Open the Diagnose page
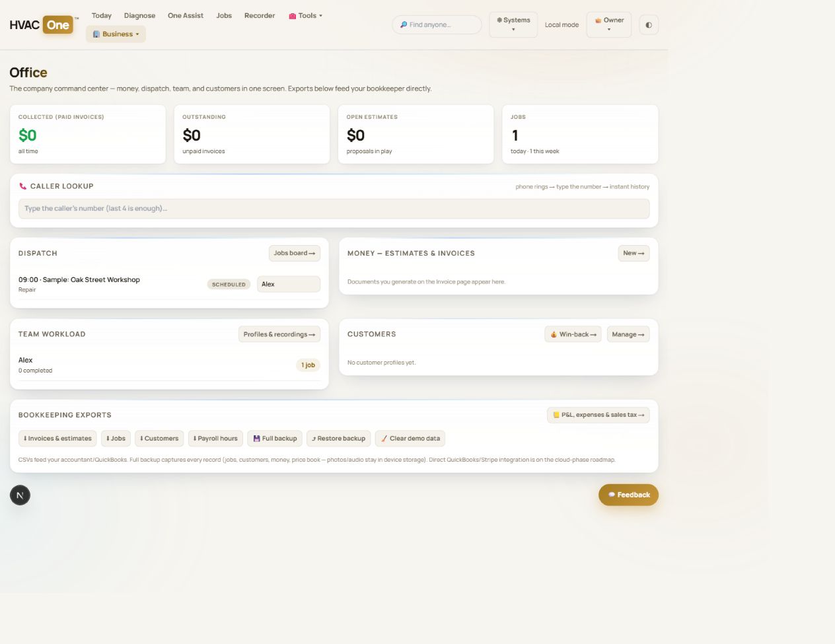 coord(139,16)
